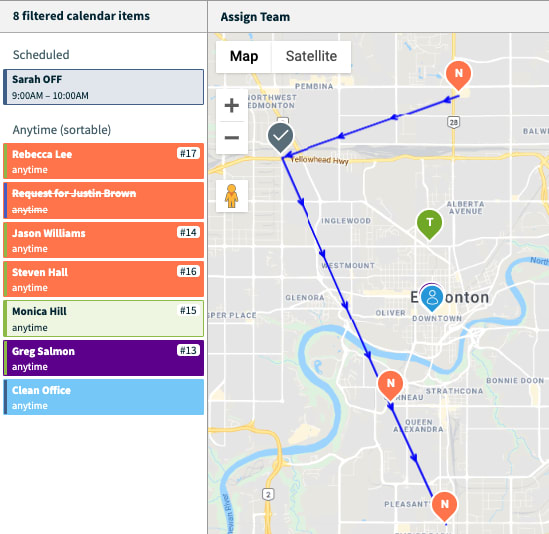Open the Jason Williams job card

[x=103, y=240]
